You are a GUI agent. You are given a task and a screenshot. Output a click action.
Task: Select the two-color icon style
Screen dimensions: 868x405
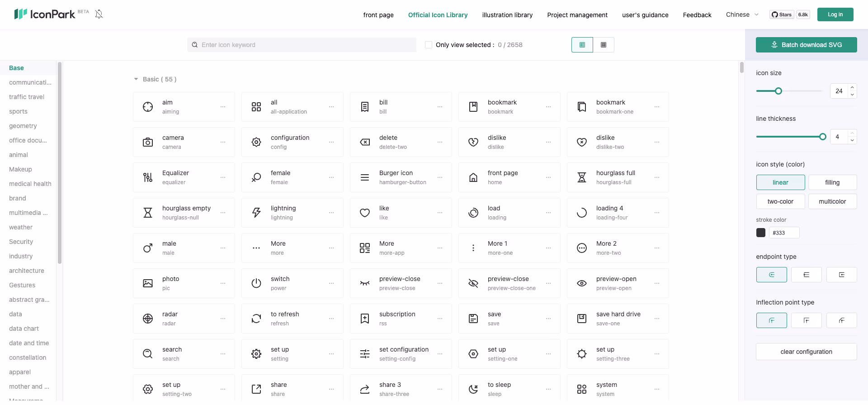[x=780, y=201]
